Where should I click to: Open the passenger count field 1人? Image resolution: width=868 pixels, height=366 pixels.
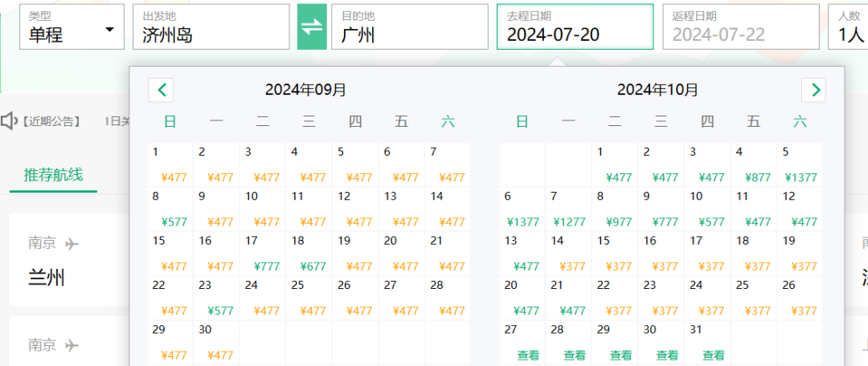[848, 27]
